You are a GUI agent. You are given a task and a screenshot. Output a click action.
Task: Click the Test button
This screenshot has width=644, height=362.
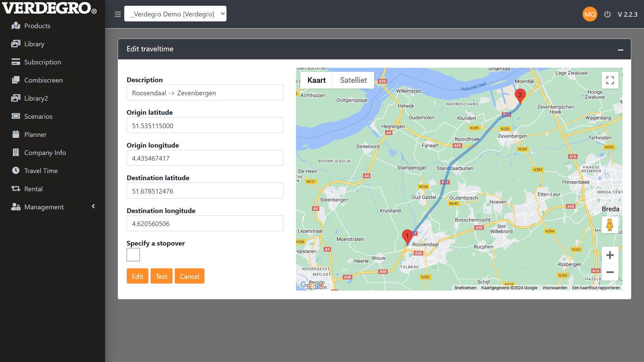[x=161, y=276]
